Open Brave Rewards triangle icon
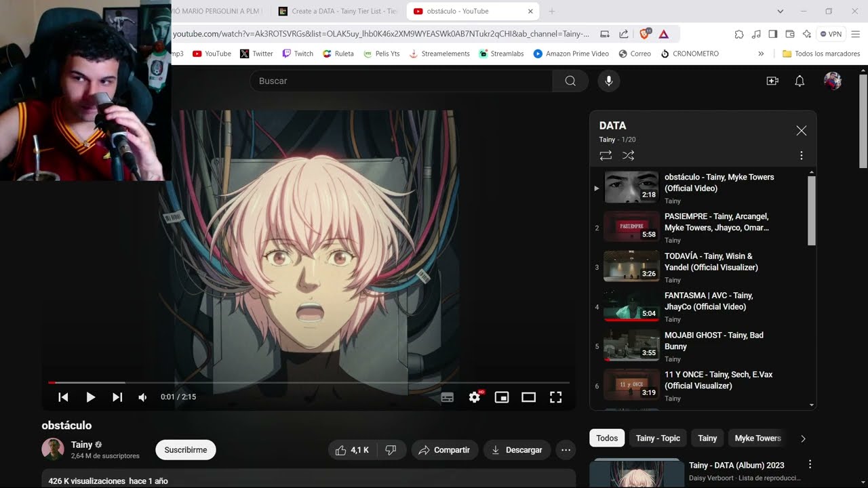 point(664,34)
